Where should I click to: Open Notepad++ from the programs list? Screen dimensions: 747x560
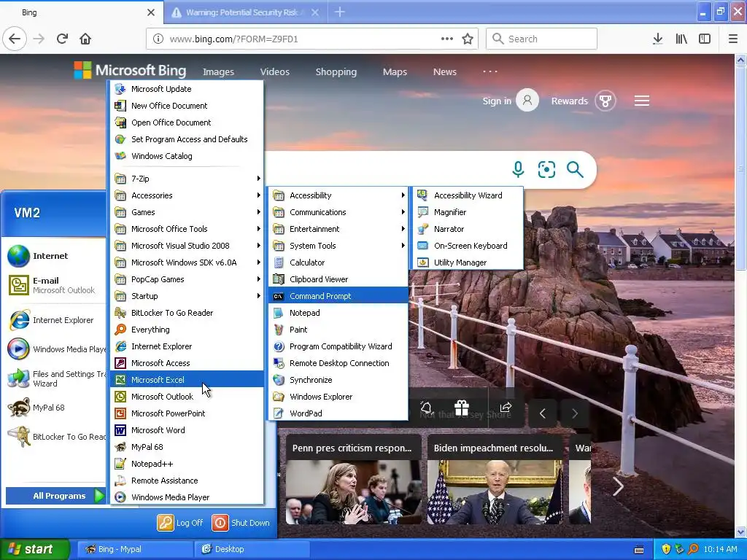(187, 463)
